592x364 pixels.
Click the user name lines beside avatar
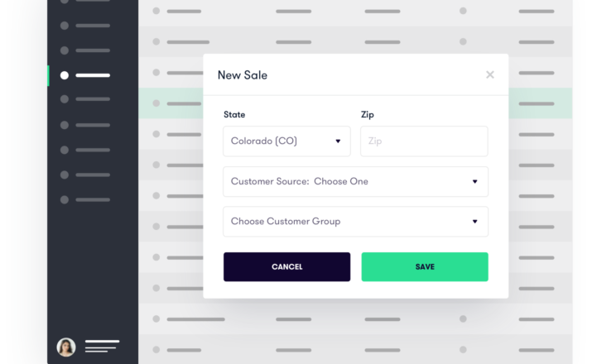click(102, 347)
